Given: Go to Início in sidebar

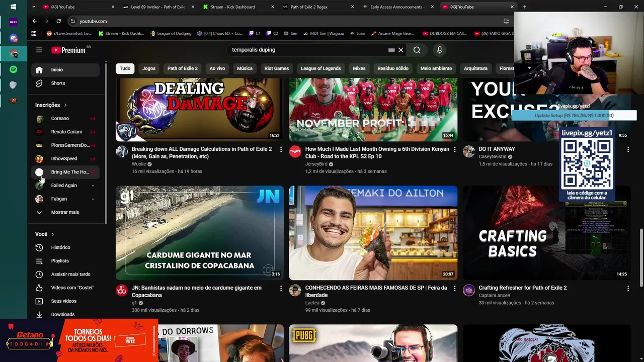Looking at the screenshot, I should pyautogui.click(x=65, y=70).
